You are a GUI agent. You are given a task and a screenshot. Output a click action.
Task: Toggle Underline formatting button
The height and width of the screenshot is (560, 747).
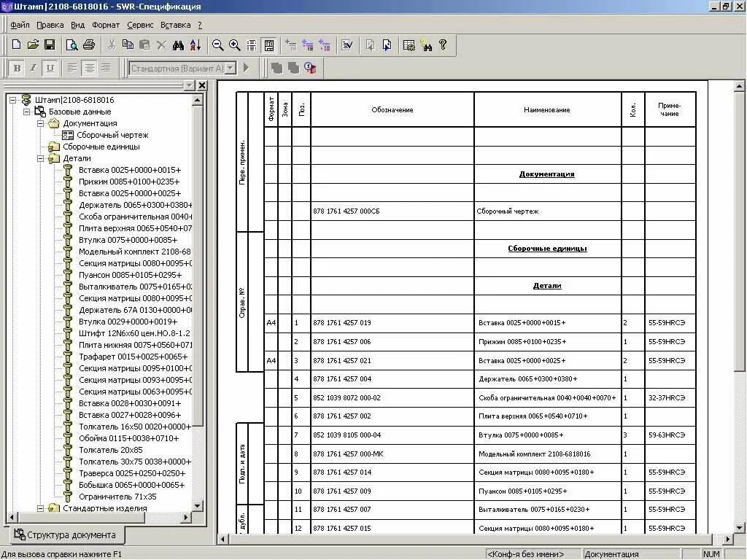point(50,68)
